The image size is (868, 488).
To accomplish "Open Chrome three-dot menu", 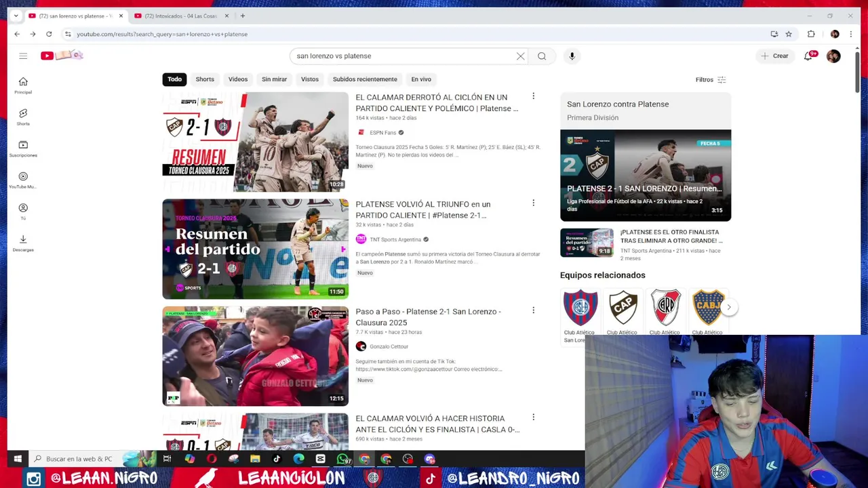I will 851,34.
